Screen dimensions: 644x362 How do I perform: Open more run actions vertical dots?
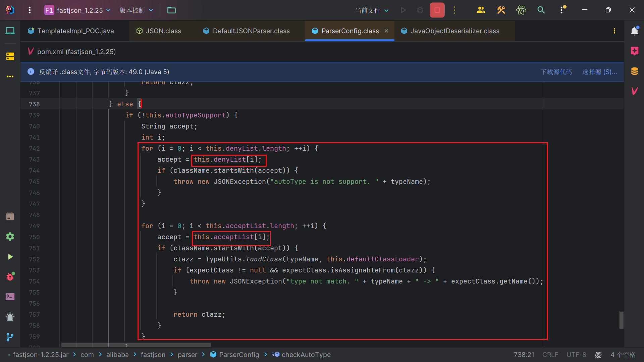pyautogui.click(x=454, y=10)
